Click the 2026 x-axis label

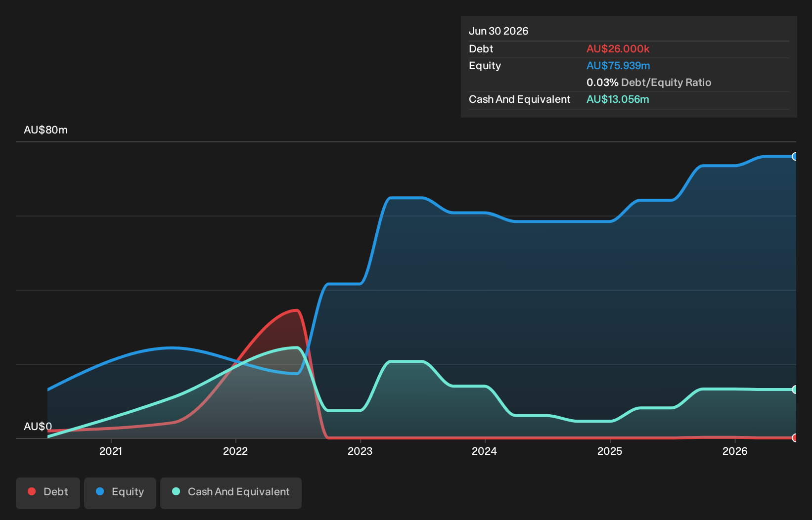click(x=735, y=451)
